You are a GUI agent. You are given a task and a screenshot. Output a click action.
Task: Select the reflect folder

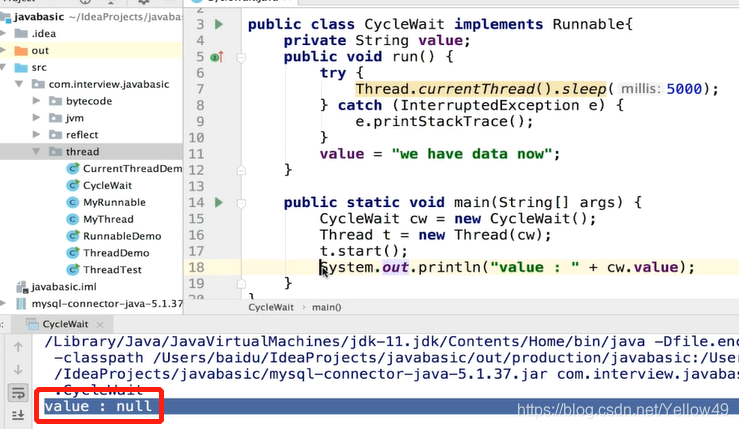coord(82,135)
